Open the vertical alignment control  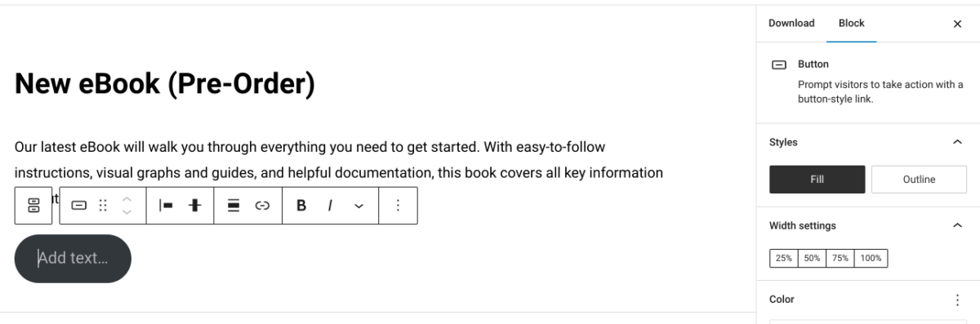pyautogui.click(x=194, y=206)
